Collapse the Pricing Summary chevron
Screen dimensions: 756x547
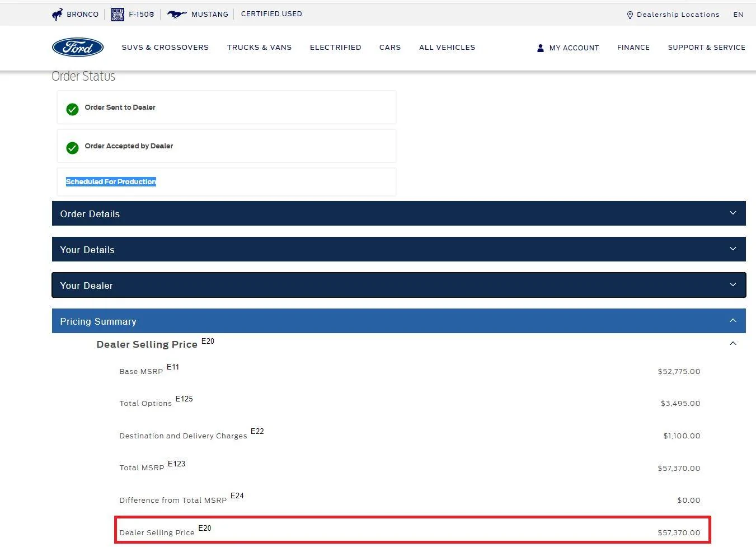tap(733, 321)
